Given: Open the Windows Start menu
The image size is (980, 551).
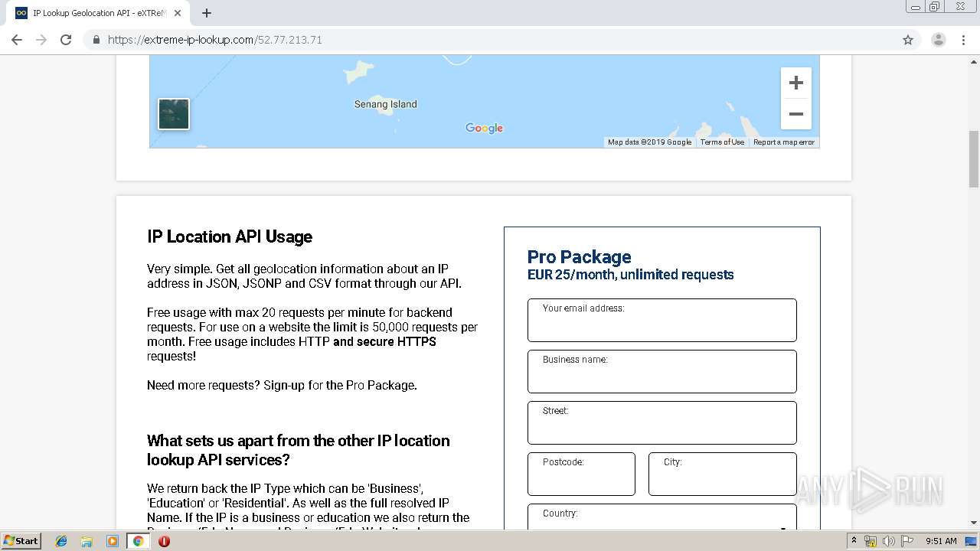Looking at the screenshot, I should pyautogui.click(x=21, y=541).
